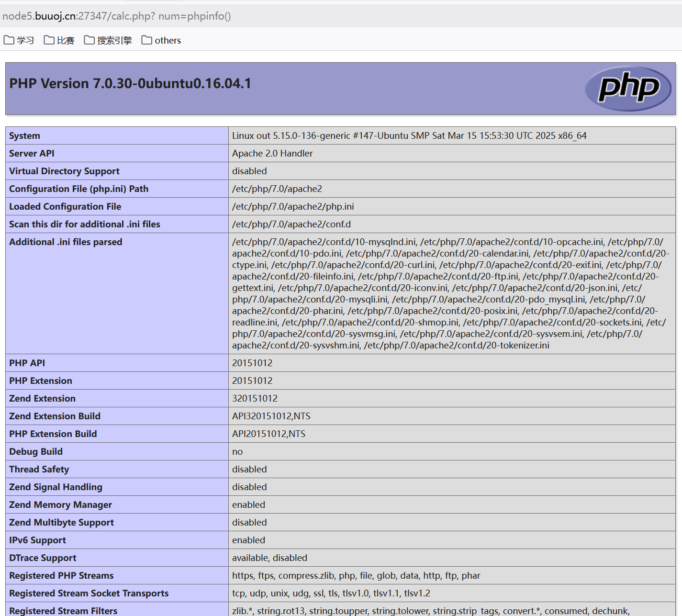Select the https, ftps, compress.zlib streams list

coord(356,575)
